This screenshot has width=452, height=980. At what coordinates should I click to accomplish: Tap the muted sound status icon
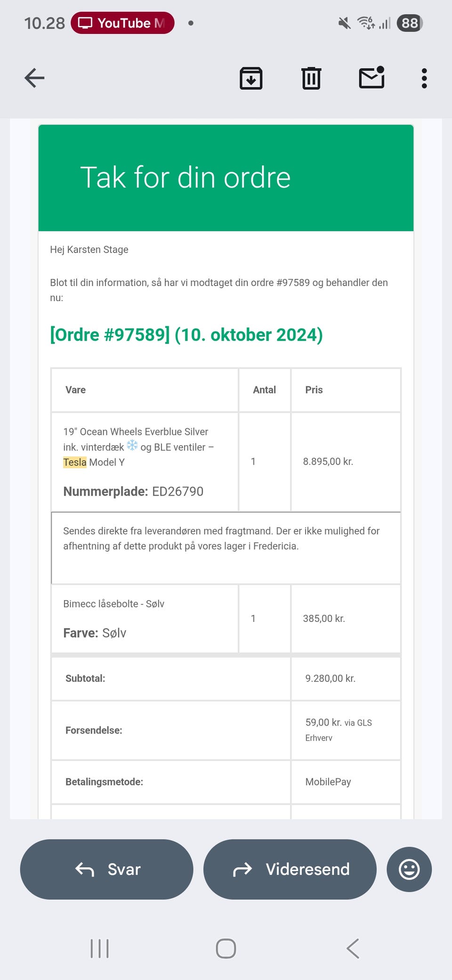click(345, 23)
